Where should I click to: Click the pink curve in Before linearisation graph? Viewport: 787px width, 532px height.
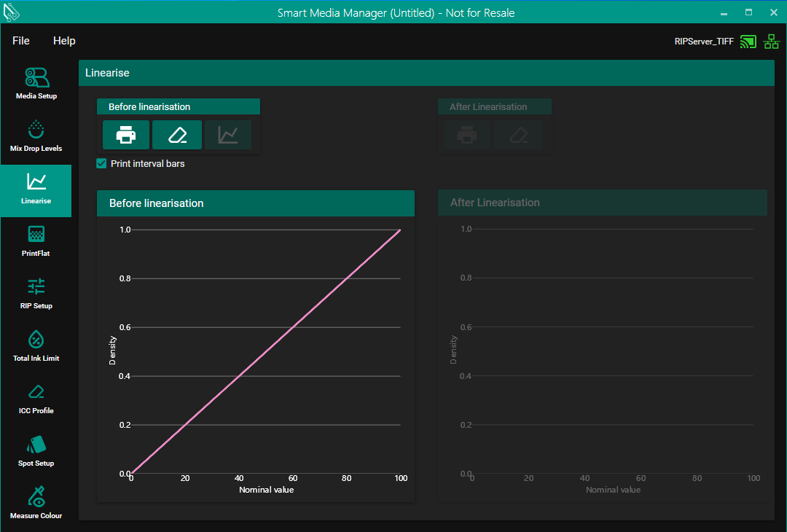tap(266, 352)
